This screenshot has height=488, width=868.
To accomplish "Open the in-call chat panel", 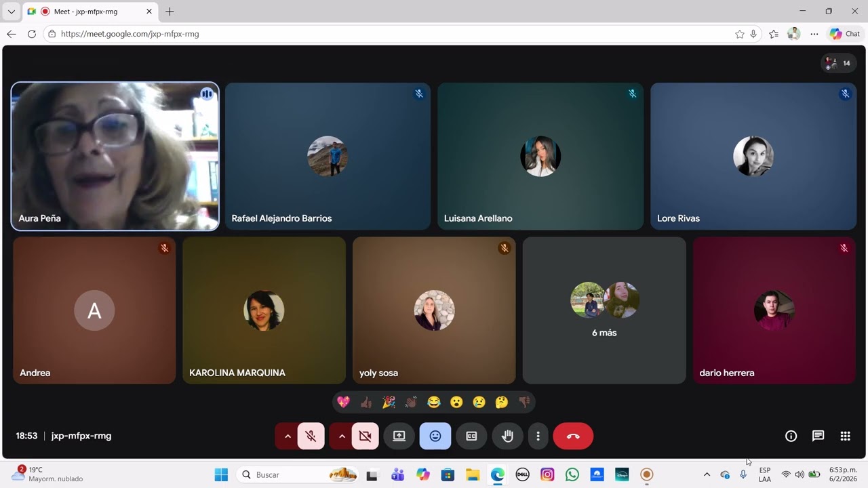I will [818, 436].
